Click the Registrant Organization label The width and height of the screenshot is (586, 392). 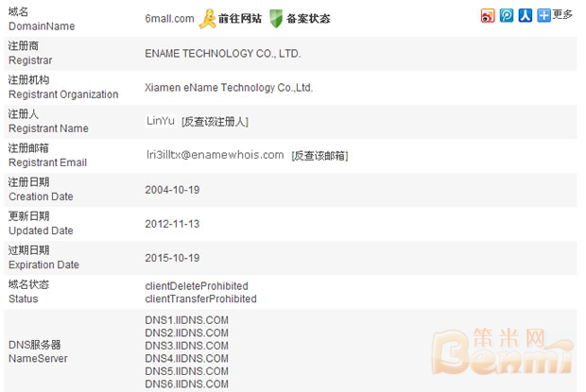pyautogui.click(x=63, y=94)
